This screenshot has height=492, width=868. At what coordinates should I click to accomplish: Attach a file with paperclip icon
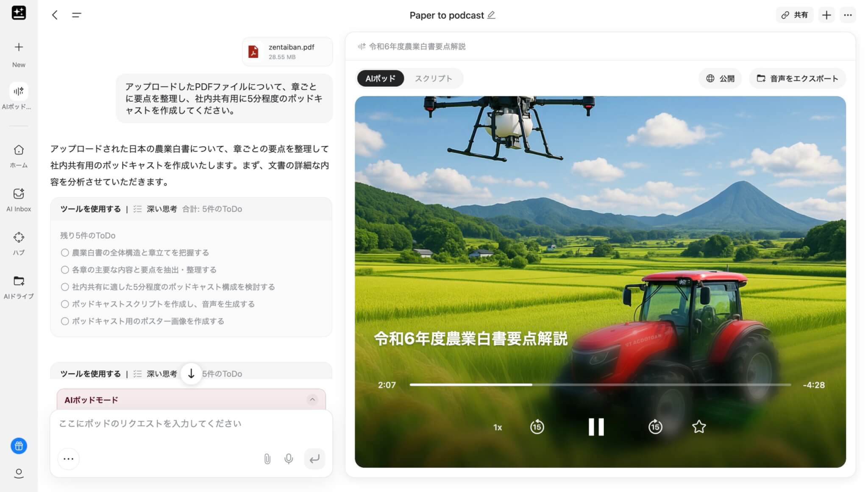[x=267, y=459]
